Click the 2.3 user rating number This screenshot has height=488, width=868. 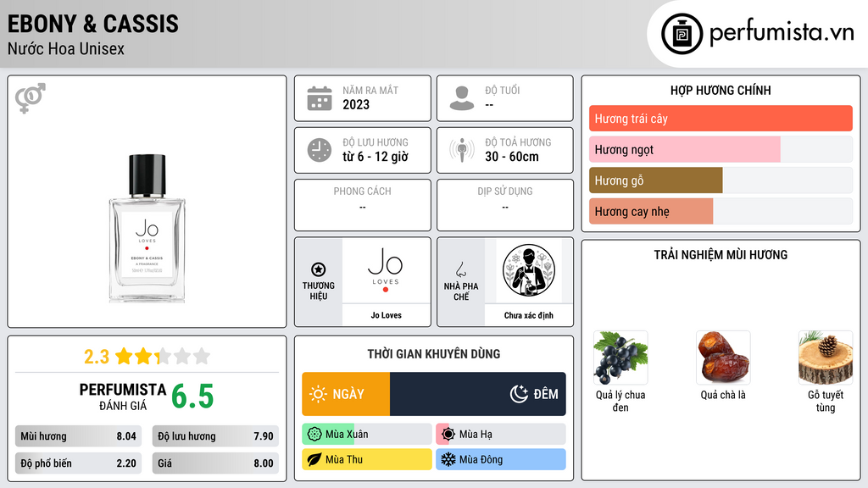point(97,357)
